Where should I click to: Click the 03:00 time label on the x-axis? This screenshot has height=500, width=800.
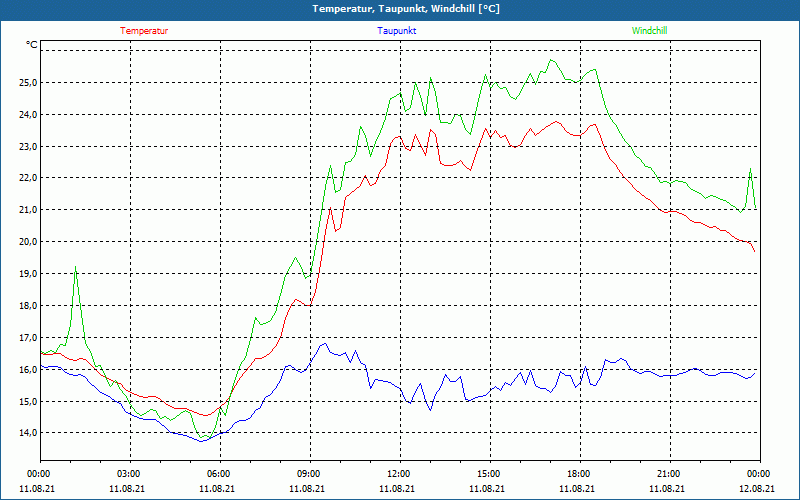click(130, 474)
